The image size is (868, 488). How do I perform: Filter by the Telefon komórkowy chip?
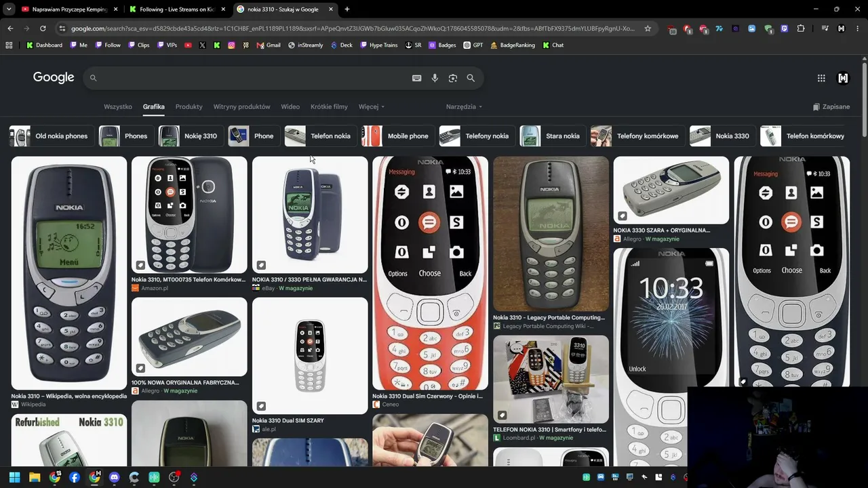803,136
